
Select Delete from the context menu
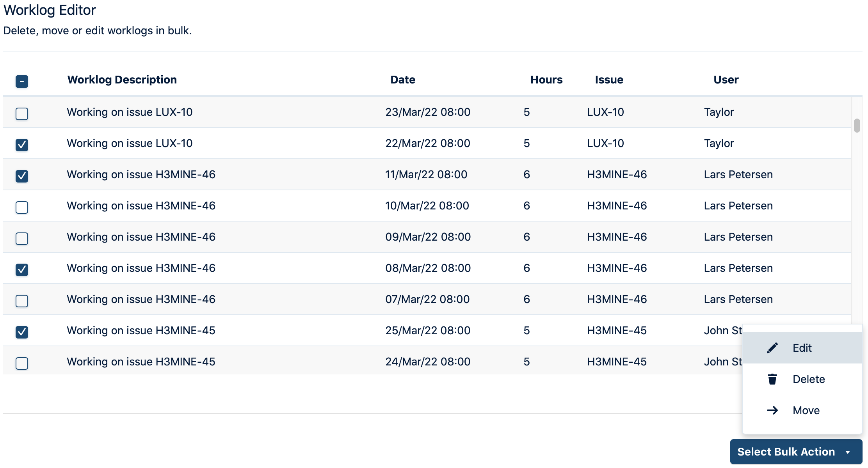(808, 379)
